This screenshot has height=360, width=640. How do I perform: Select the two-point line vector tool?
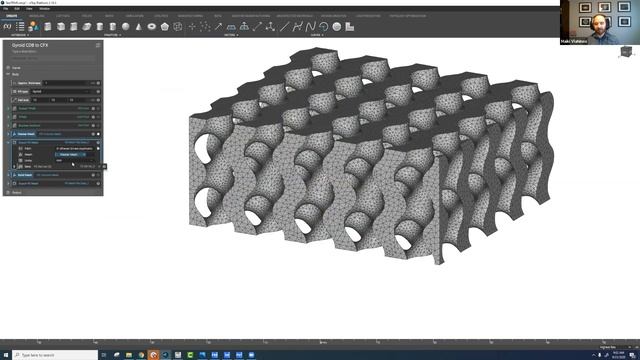257,27
